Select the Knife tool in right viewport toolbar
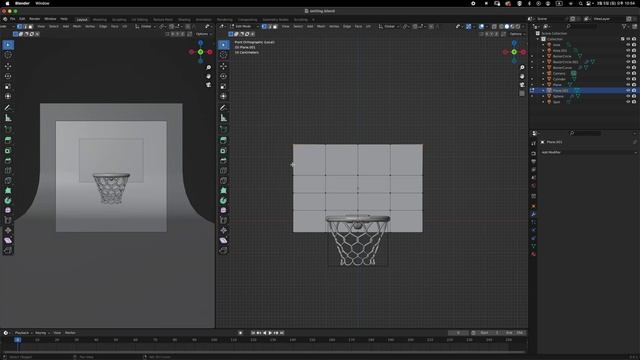Viewport: 640px width, 360px height. click(223, 180)
